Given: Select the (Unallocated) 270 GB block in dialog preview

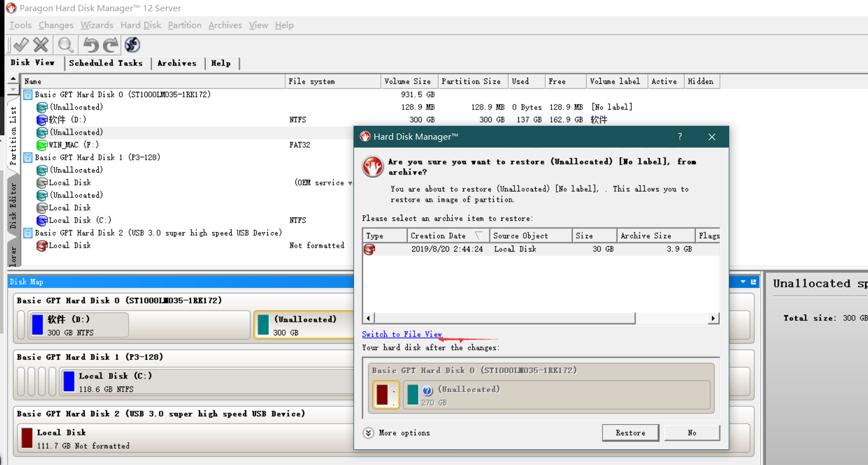Looking at the screenshot, I should [556, 395].
